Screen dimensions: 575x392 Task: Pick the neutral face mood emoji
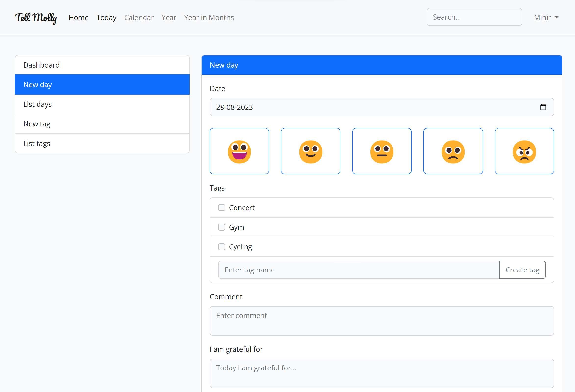[x=382, y=151]
